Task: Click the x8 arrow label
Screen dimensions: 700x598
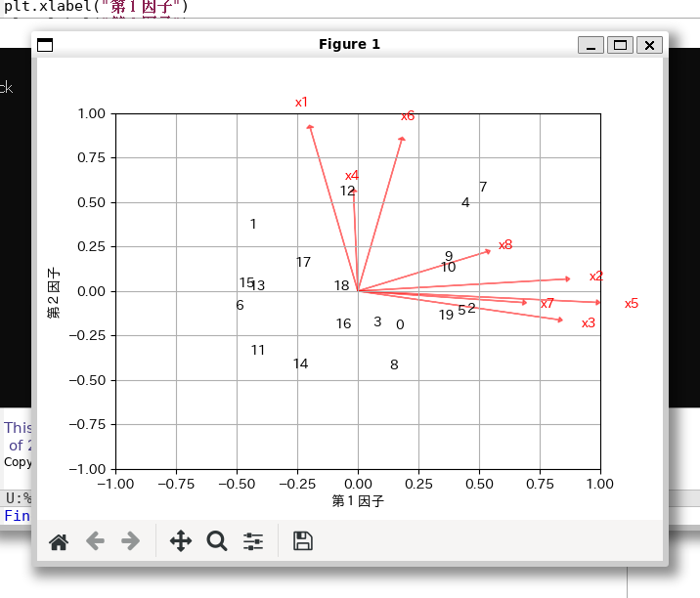Action: click(x=505, y=245)
